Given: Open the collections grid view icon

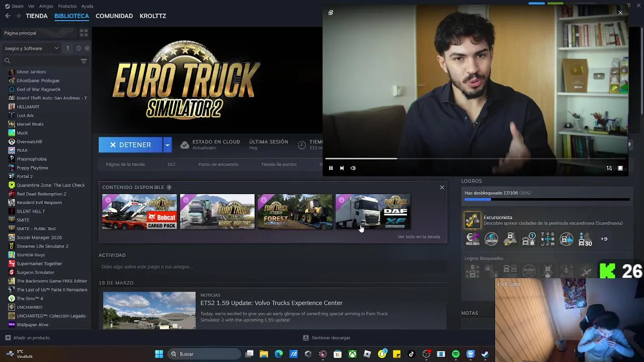Looking at the screenshot, I should (x=84, y=33).
